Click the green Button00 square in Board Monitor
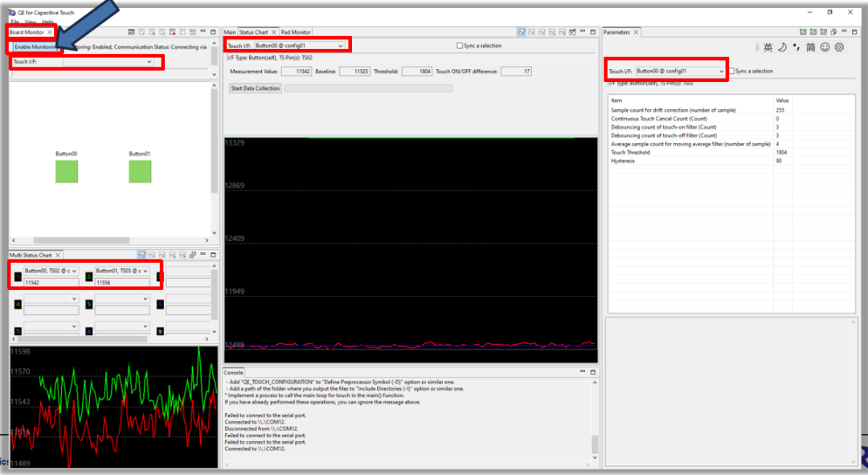The width and height of the screenshot is (868, 475). [x=66, y=171]
